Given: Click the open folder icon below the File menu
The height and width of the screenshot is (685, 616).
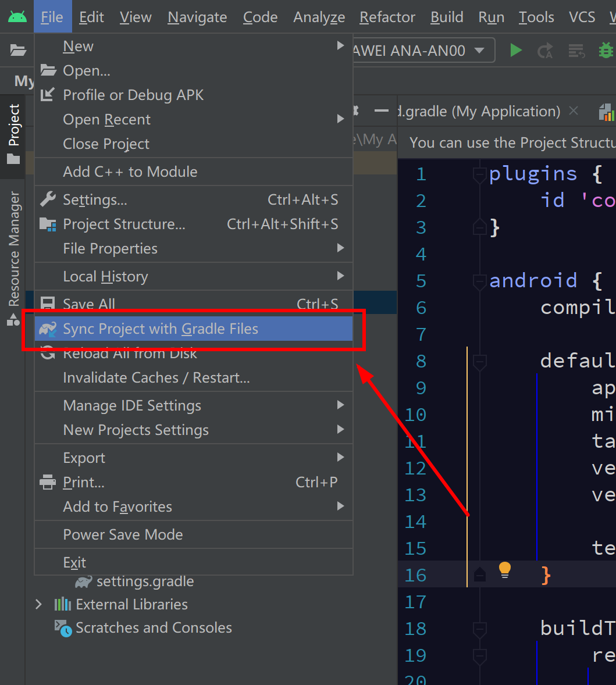Looking at the screenshot, I should 17,50.
